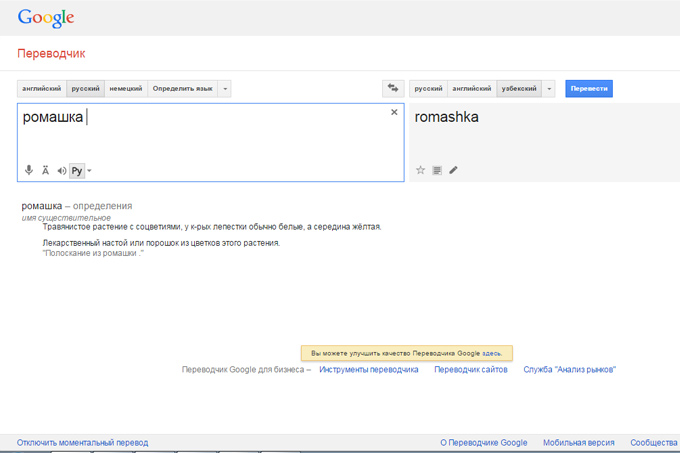Open Сообщества link in footer

654,443
